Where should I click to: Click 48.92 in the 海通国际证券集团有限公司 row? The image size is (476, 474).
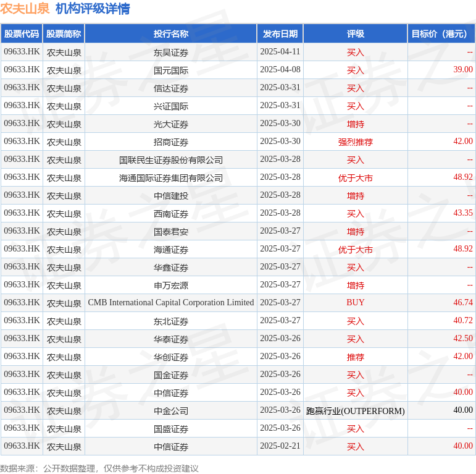click(x=463, y=177)
